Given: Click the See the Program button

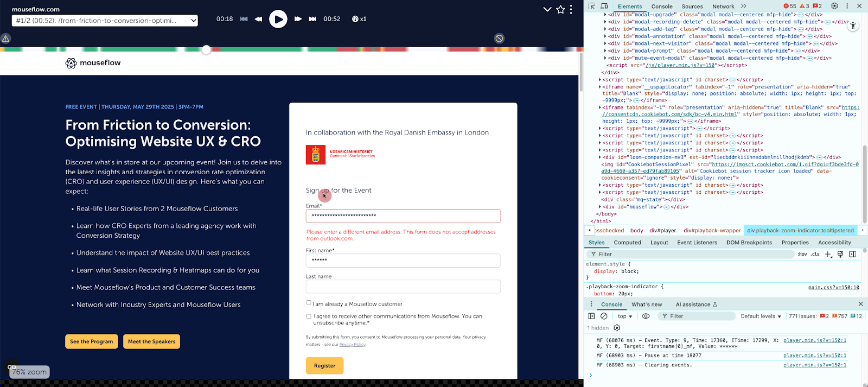Looking at the screenshot, I should (92, 341).
